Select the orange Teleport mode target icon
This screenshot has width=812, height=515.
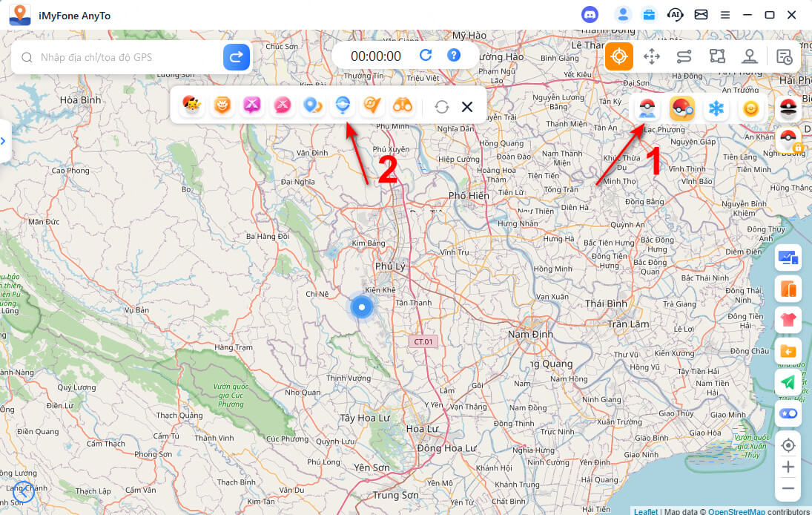[618, 56]
